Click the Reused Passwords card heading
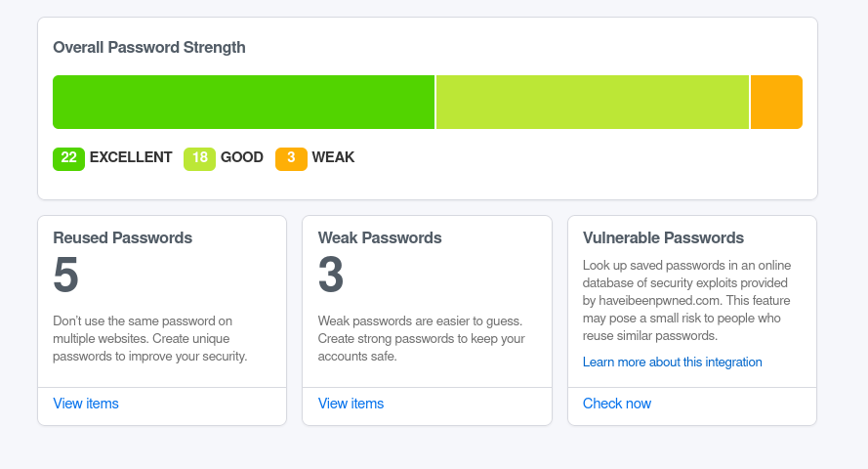The height and width of the screenshot is (469, 868). coord(122,237)
